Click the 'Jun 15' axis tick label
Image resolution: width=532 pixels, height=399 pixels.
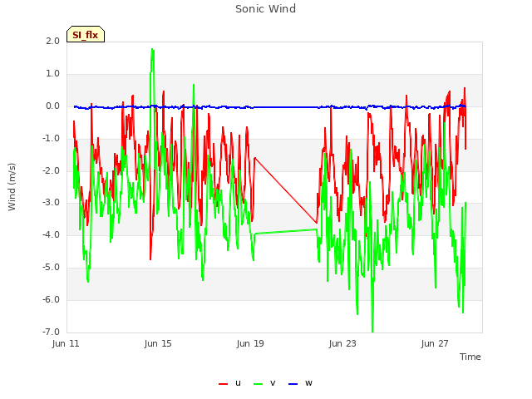(158, 343)
